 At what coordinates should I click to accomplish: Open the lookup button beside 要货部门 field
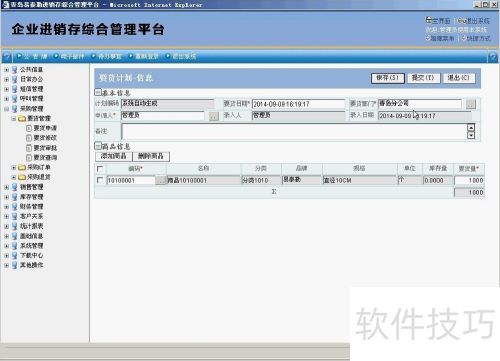[471, 104]
